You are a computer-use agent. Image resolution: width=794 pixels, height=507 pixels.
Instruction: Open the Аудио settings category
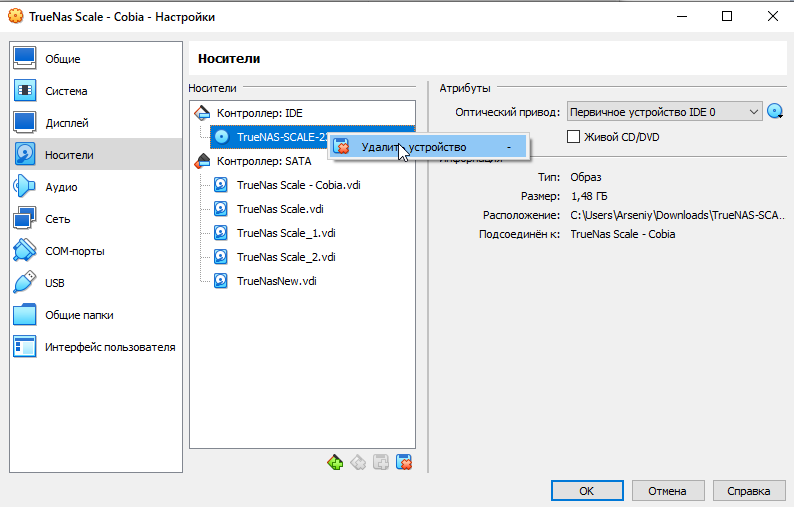(96, 186)
